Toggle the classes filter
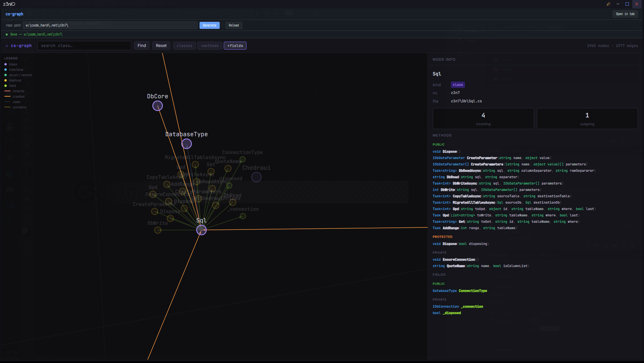 tap(184, 46)
